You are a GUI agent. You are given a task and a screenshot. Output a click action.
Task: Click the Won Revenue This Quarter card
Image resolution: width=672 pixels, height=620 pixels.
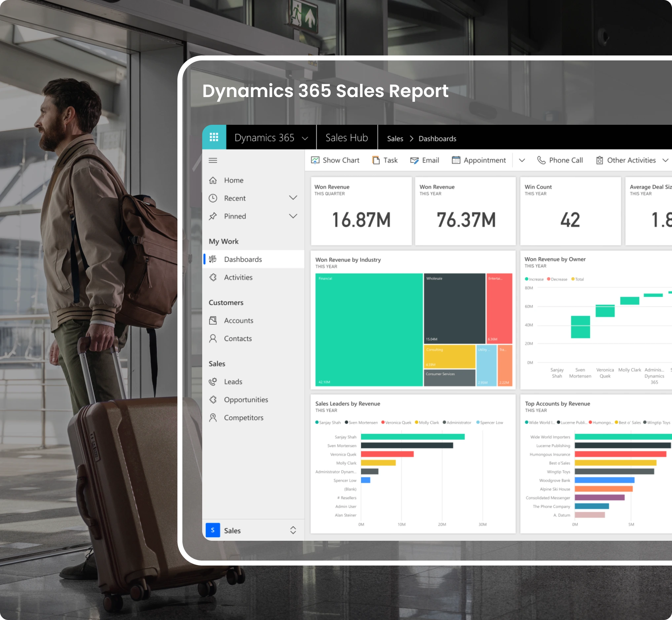[361, 211]
